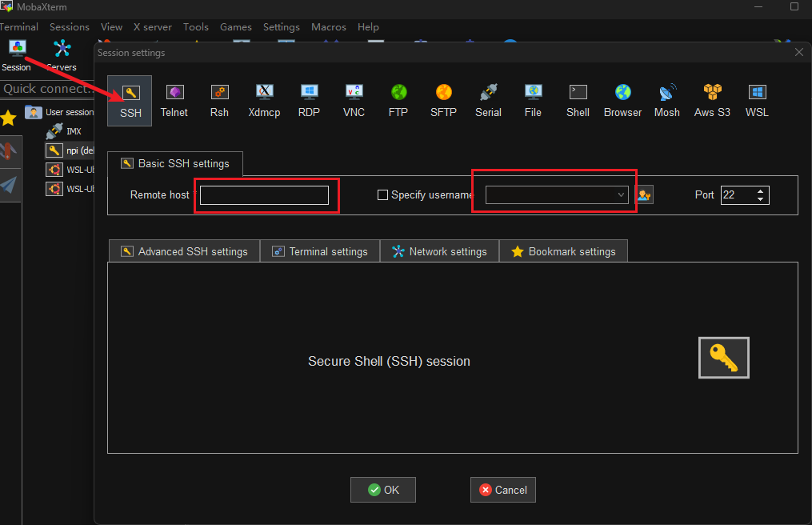Select the WSL session type
Viewport: 812px width, 525px height.
[x=757, y=101]
